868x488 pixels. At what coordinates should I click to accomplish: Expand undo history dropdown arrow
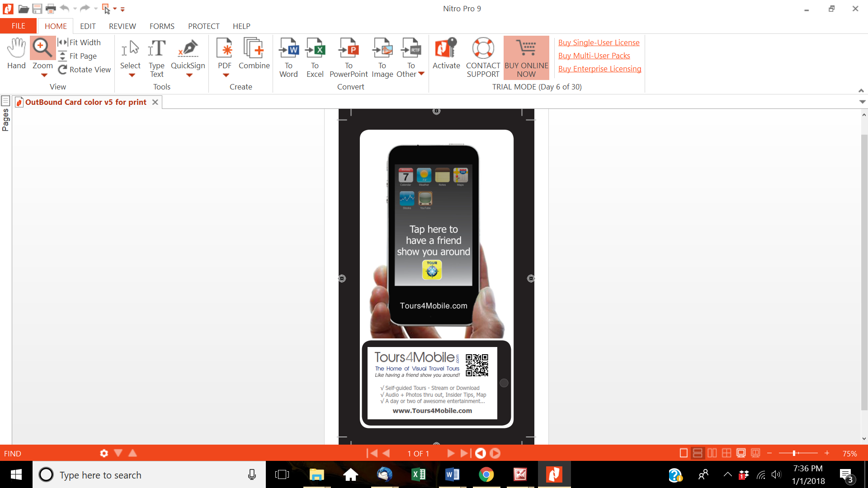coord(75,9)
